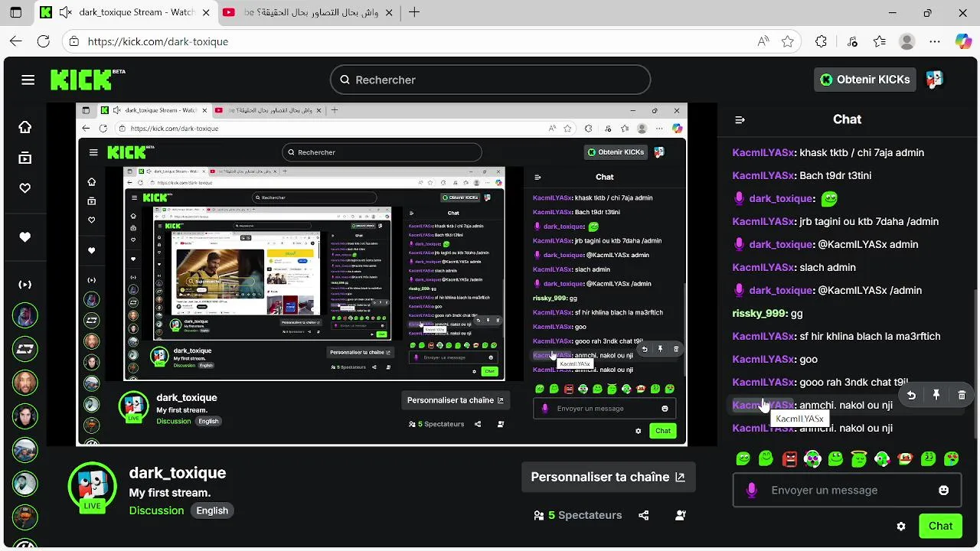Click username rissky_999 in chat
Image resolution: width=980 pixels, height=551 pixels.
[759, 313]
